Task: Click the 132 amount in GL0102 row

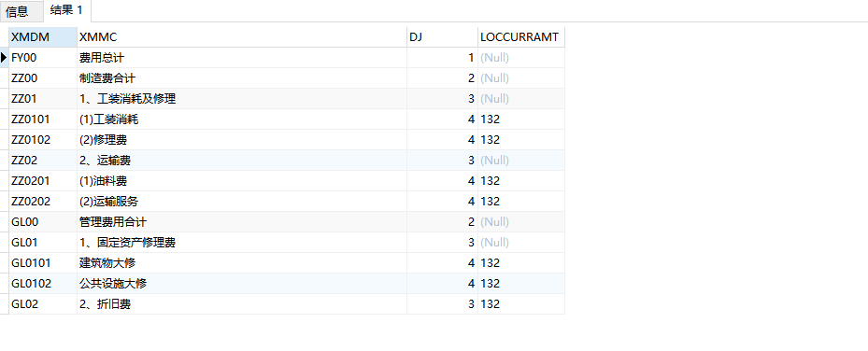Action: (x=521, y=283)
